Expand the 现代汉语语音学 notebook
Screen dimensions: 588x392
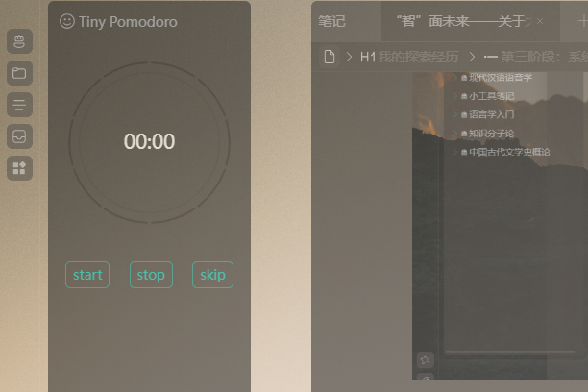tap(455, 78)
